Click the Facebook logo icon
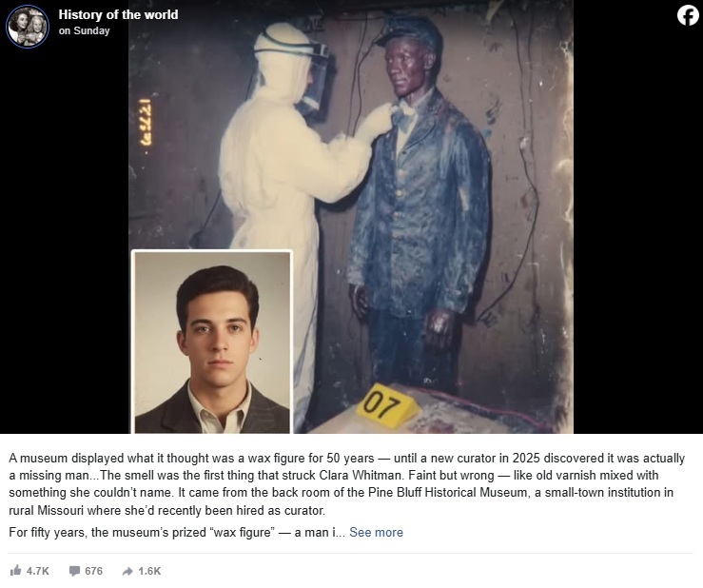Viewport: 703px width, 588px height. coord(688,15)
